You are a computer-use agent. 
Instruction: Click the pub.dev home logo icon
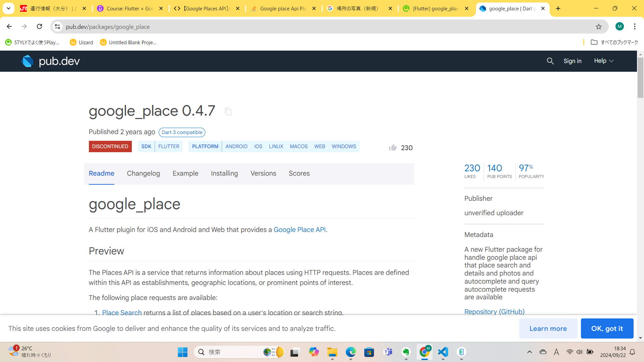(28, 61)
